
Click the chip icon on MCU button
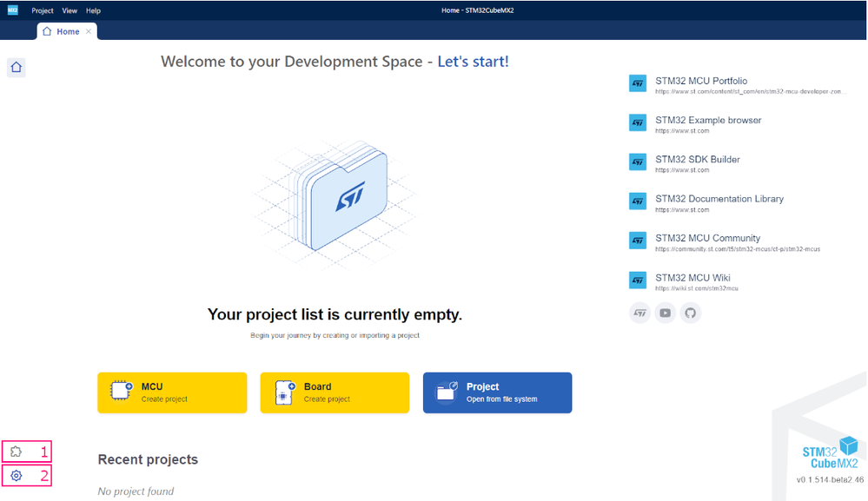click(x=122, y=391)
